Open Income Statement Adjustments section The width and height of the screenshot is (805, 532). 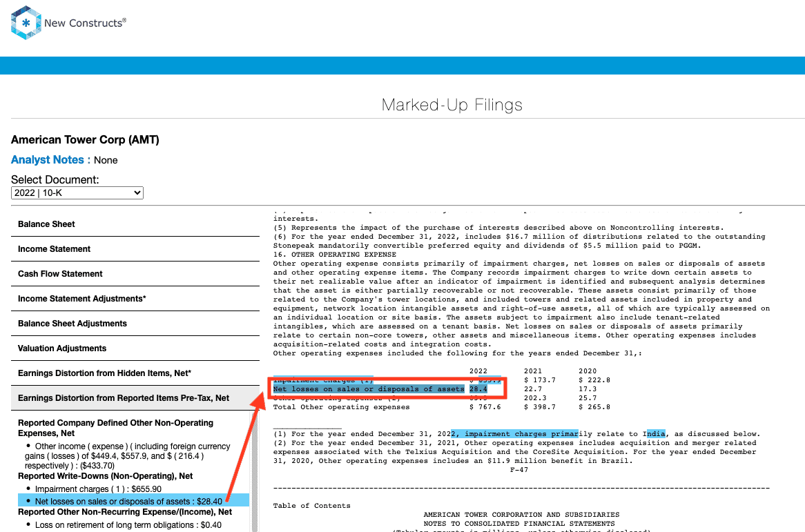(x=135, y=299)
